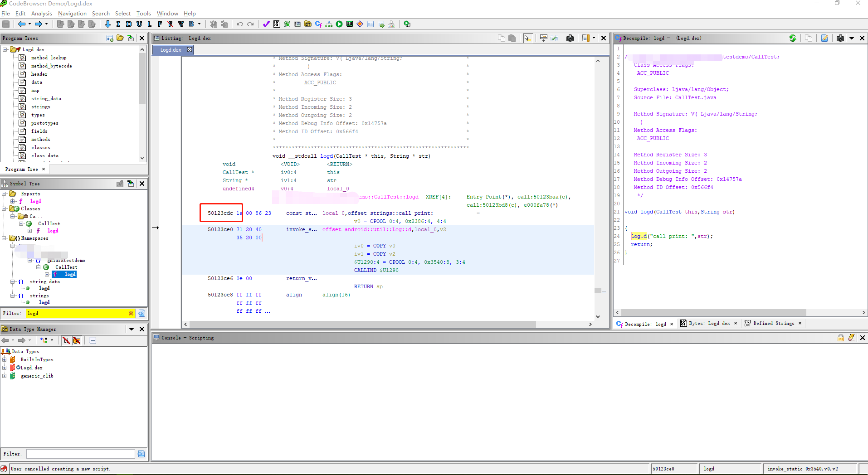This screenshot has height=475, width=868.
Task: Open Listing field format dropdown arrow
Action: coord(594,38)
